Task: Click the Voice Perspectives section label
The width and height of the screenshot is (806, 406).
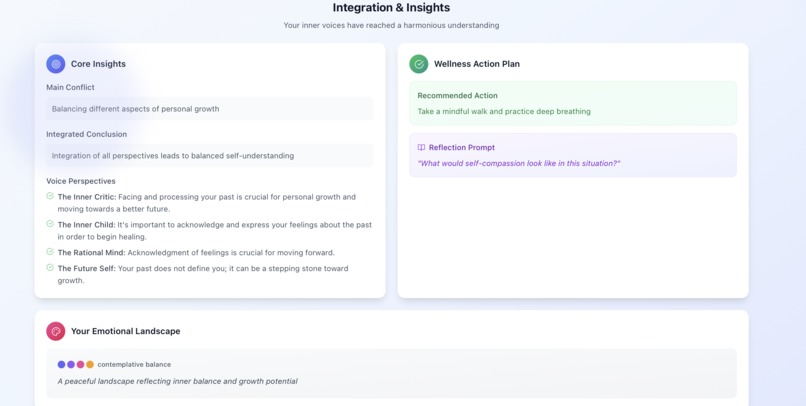Action: 81,181
